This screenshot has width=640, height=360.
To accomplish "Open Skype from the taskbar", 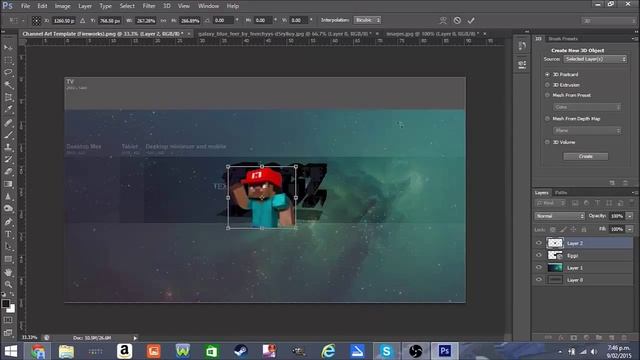I will (x=386, y=351).
